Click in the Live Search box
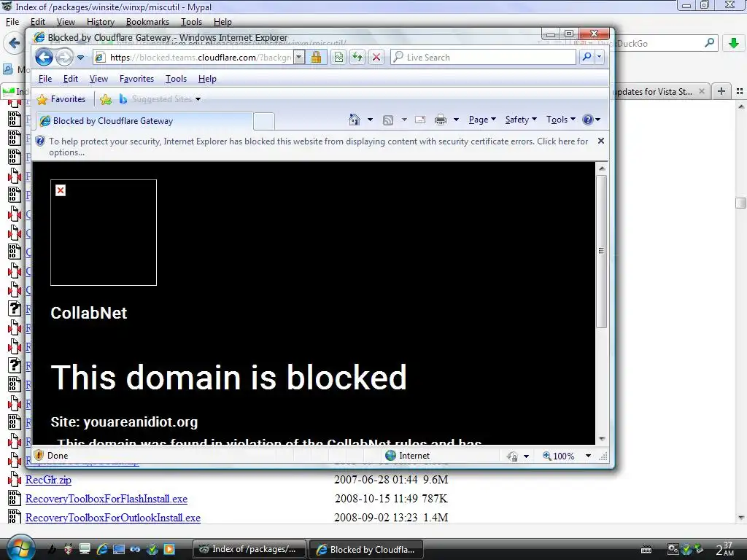This screenshot has width=747, height=560. point(483,57)
